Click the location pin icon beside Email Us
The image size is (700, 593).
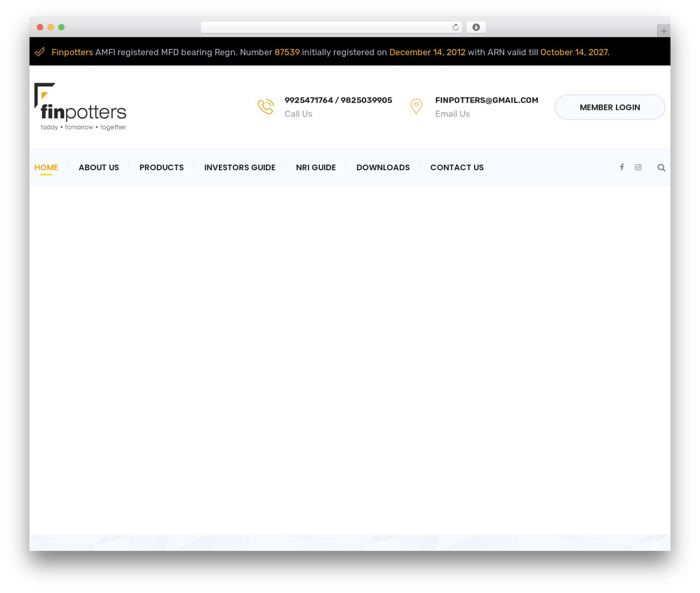click(416, 106)
